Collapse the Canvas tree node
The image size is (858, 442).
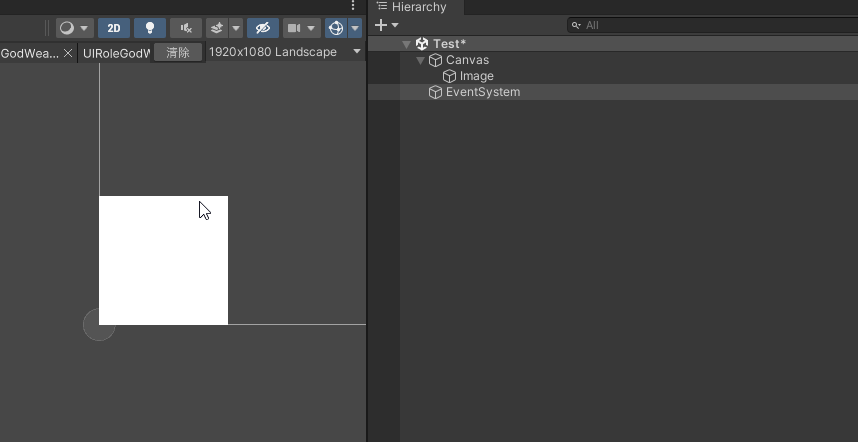pyautogui.click(x=420, y=60)
